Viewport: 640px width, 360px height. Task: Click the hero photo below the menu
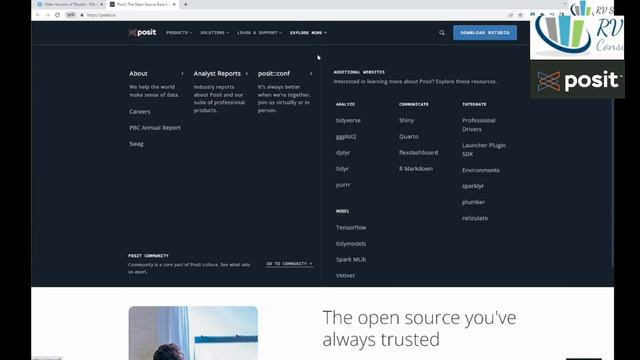[x=193, y=333]
